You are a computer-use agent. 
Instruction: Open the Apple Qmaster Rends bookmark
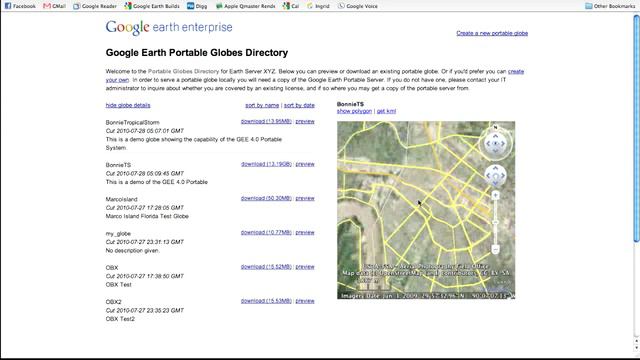pyautogui.click(x=245, y=6)
